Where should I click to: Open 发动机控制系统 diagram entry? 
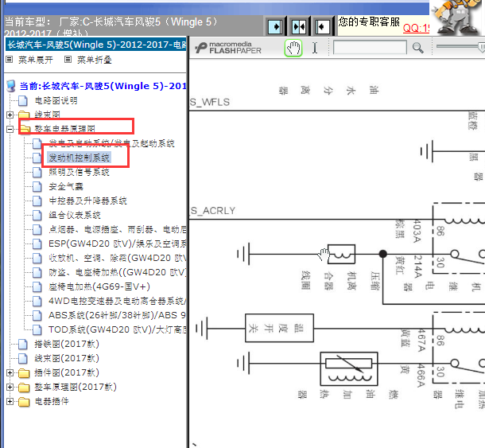pos(80,158)
